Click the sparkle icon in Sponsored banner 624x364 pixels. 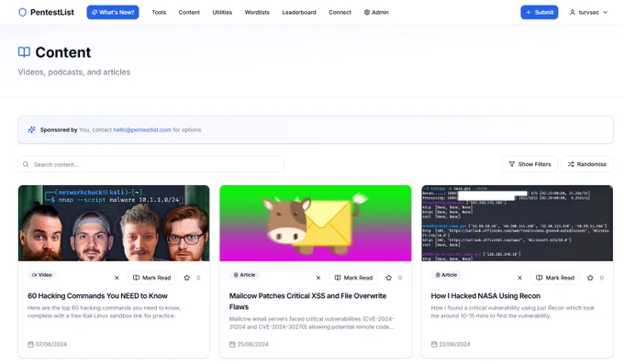point(31,129)
